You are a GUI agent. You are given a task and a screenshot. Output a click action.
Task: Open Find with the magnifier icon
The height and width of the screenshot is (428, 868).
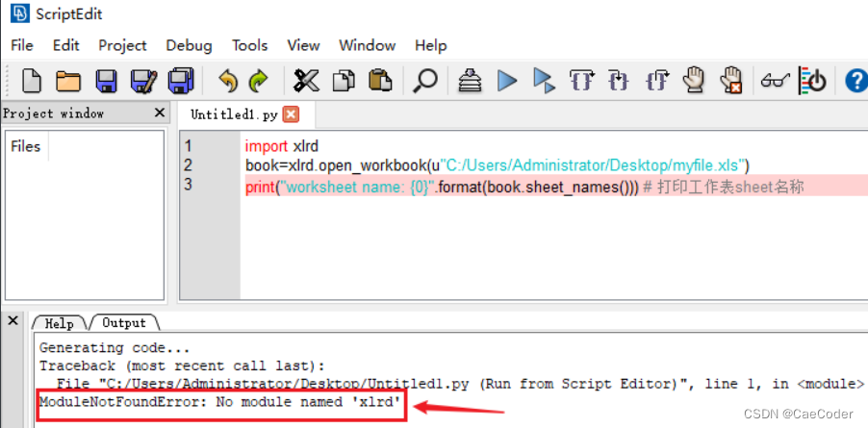coord(424,81)
